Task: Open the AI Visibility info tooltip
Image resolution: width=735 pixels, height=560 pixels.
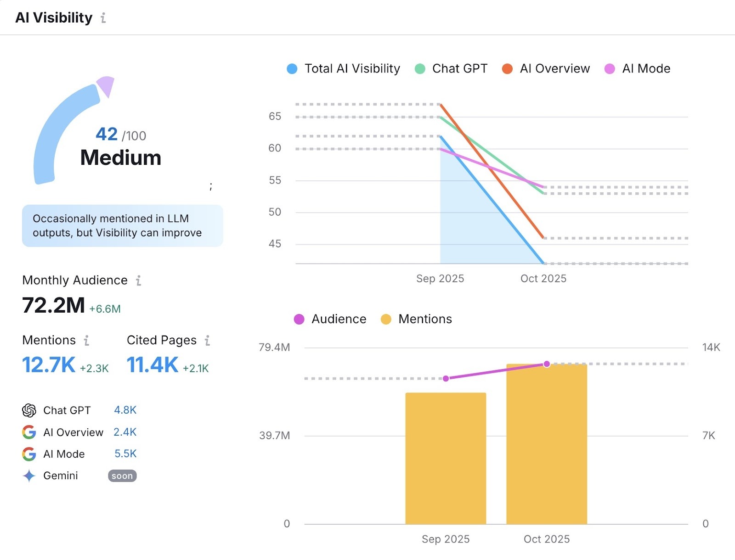Action: (x=103, y=18)
